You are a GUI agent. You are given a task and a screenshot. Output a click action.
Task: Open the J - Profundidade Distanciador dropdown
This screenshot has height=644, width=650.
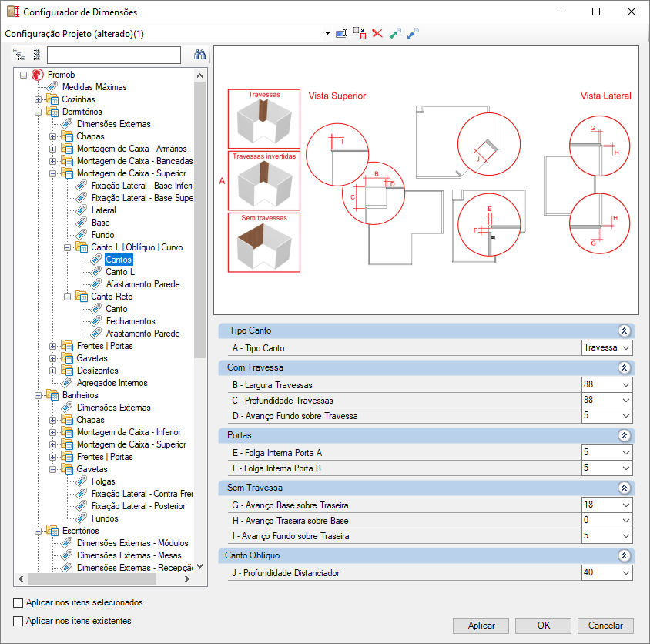(x=626, y=573)
